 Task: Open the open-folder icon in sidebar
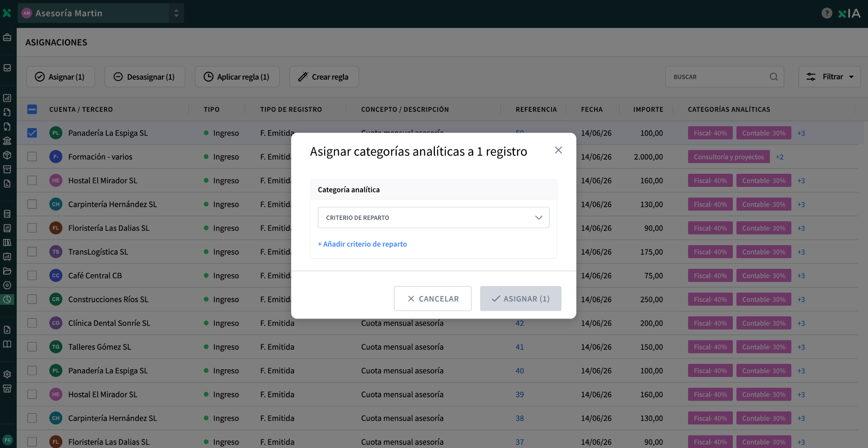(7, 271)
